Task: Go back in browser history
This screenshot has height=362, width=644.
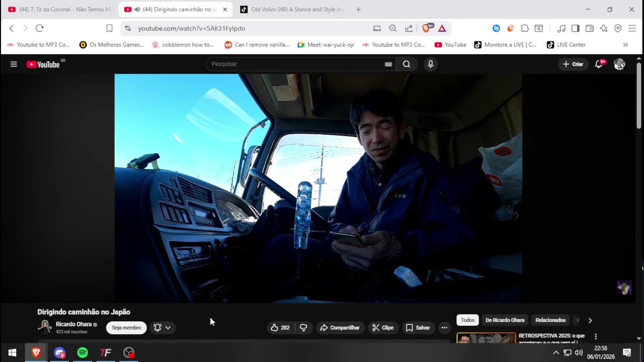Action: (x=12, y=28)
